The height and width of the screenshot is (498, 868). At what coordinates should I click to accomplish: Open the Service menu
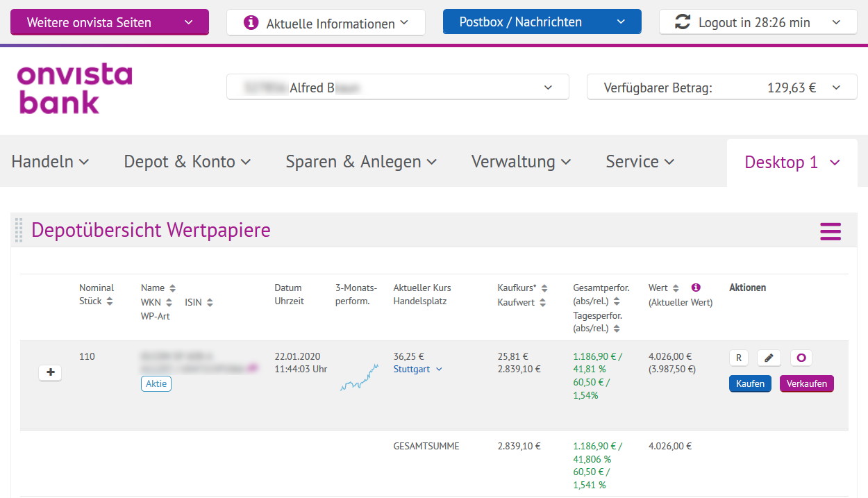[x=640, y=162]
